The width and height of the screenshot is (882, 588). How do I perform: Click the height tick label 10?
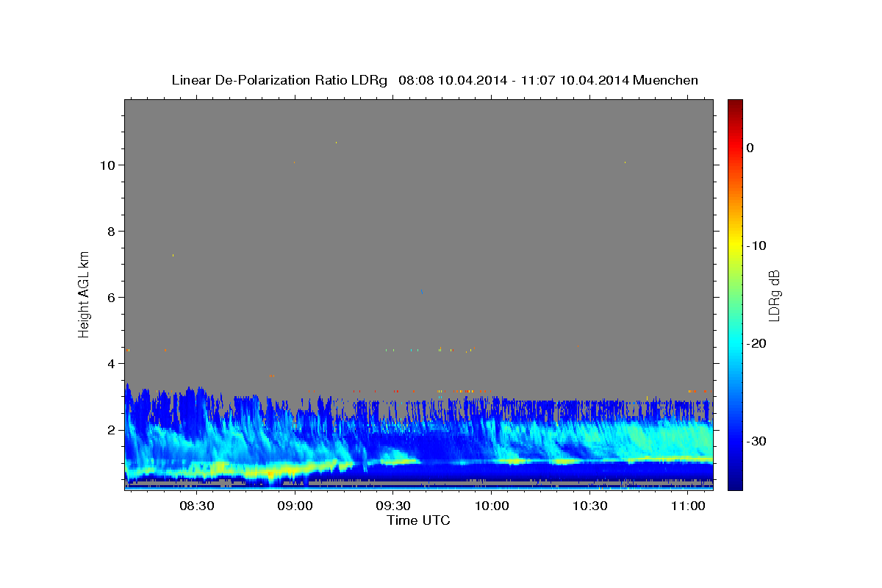tap(107, 165)
